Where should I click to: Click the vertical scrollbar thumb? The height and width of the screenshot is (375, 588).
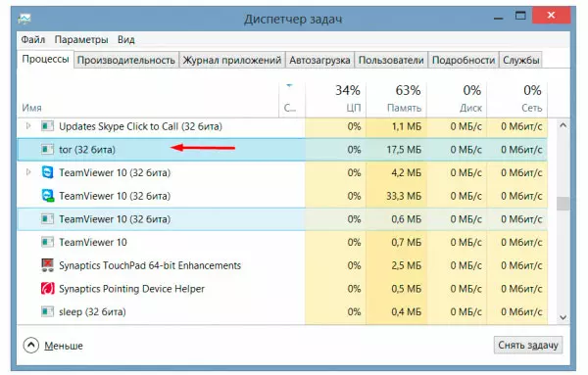tap(563, 204)
